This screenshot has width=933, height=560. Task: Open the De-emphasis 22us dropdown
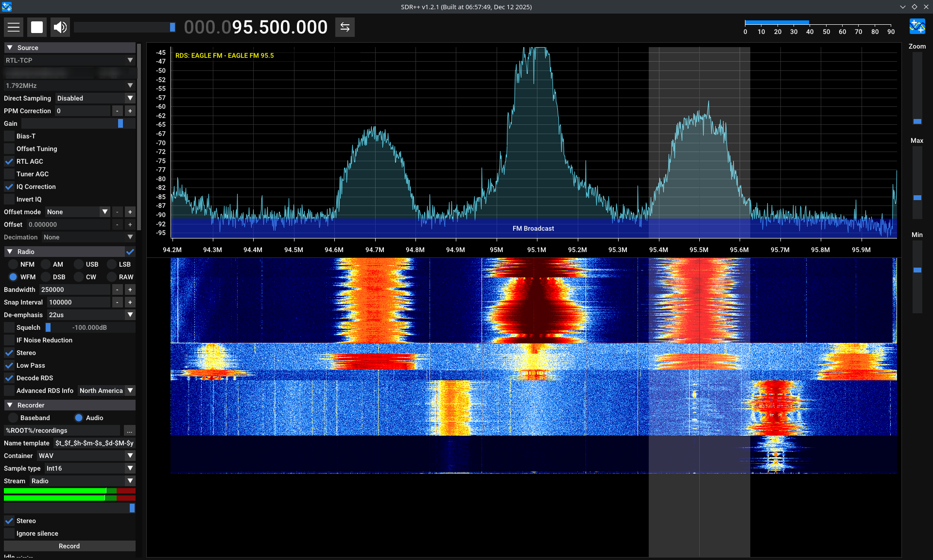click(x=91, y=315)
